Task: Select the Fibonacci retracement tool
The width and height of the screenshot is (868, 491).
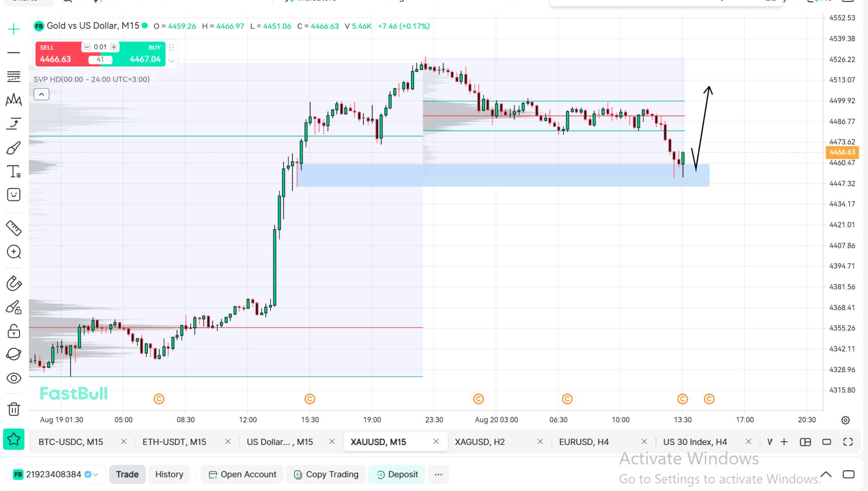Action: pyautogui.click(x=14, y=76)
